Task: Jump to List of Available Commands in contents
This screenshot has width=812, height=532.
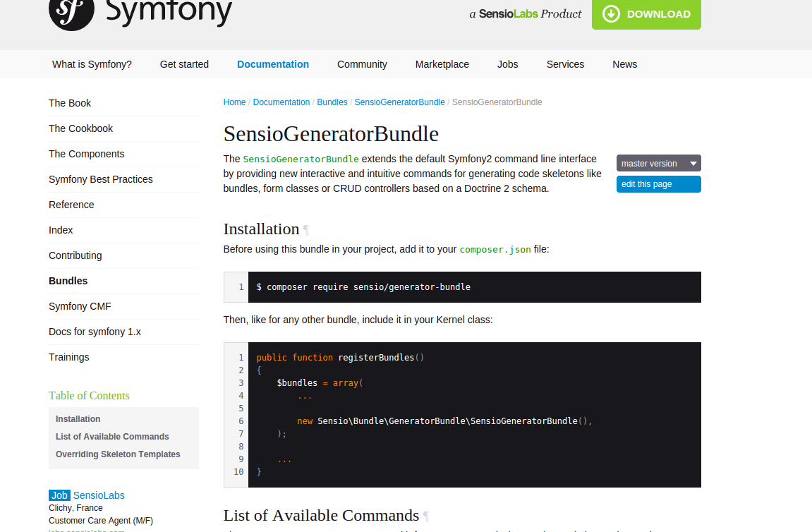Action: [112, 437]
